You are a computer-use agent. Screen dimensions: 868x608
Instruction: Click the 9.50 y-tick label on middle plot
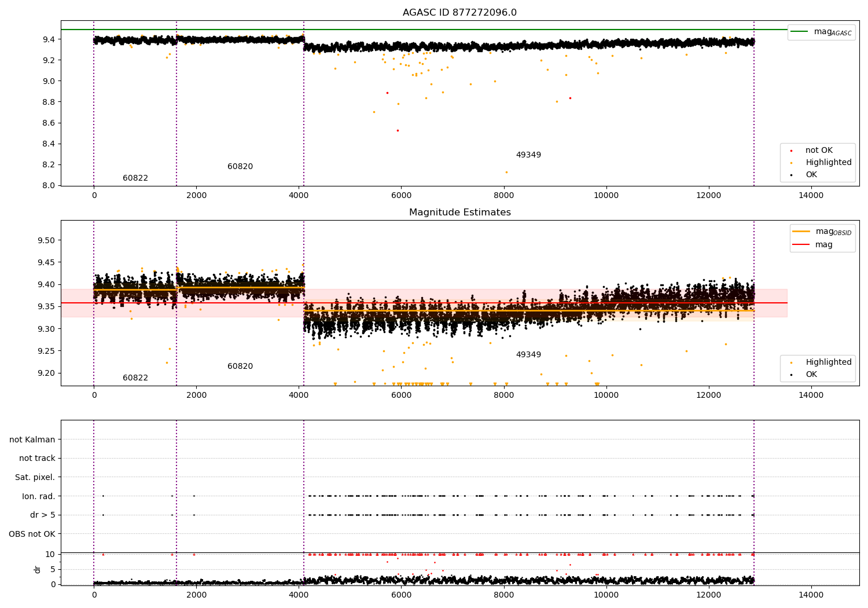[46, 240]
